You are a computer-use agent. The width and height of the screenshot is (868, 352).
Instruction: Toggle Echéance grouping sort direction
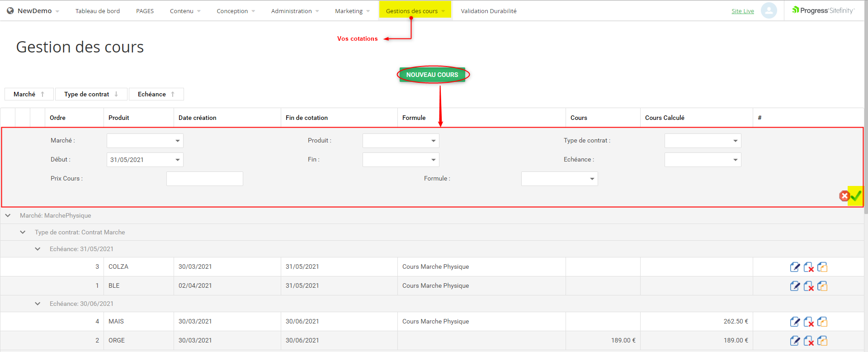point(173,94)
